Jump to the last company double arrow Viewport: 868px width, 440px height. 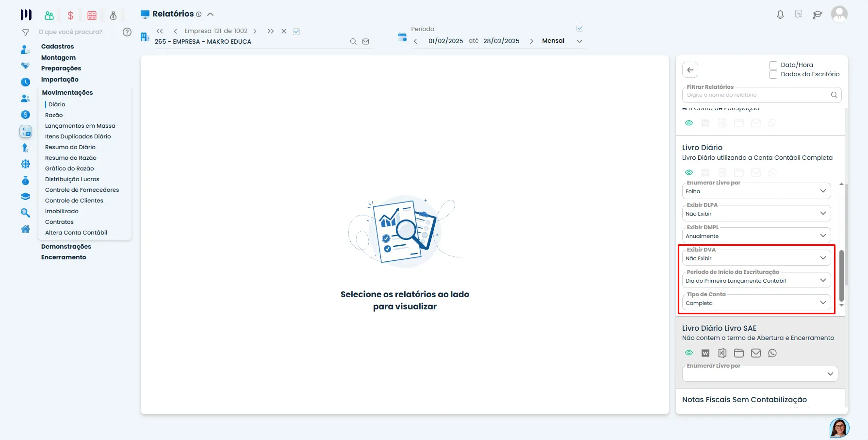point(270,31)
